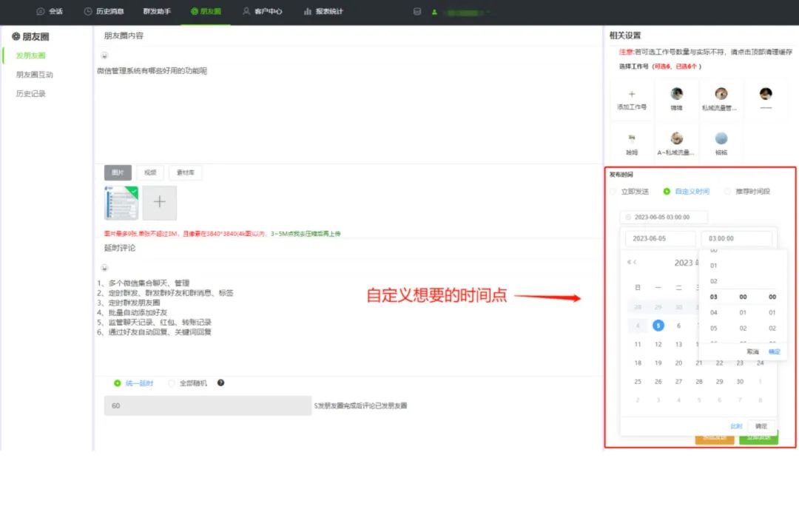Click the clock icon for 历史消息
The image size is (799, 532).
[87, 12]
